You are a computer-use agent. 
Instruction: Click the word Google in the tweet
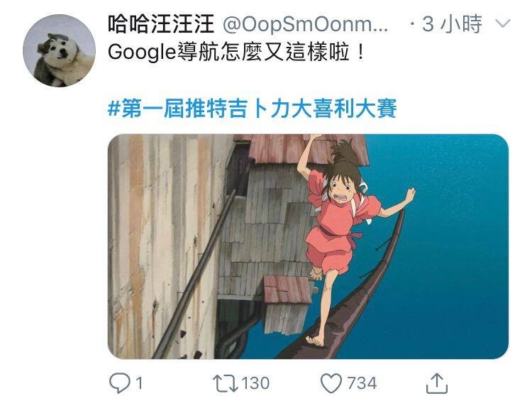click(142, 53)
